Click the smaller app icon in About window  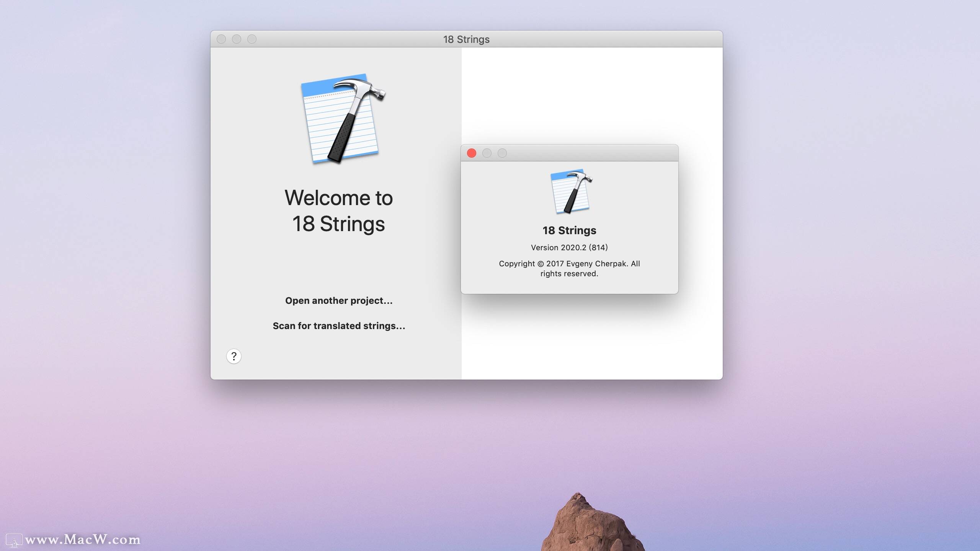(569, 191)
